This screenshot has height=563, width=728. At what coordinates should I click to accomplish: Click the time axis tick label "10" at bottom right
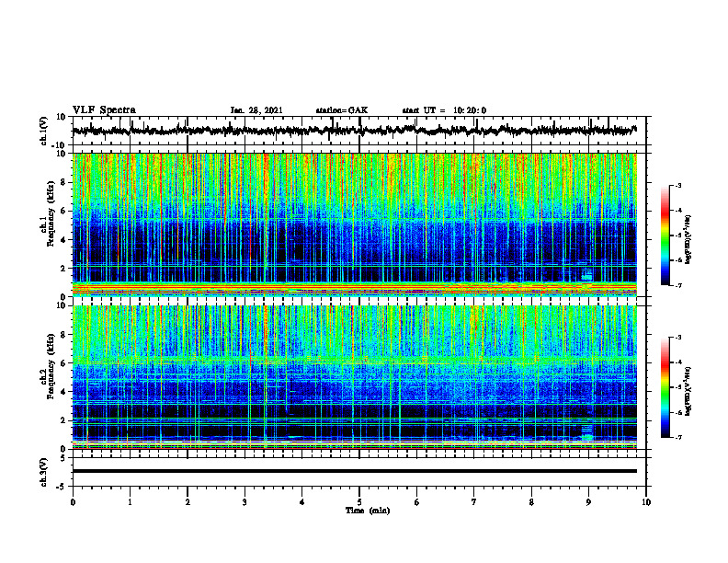646,502
